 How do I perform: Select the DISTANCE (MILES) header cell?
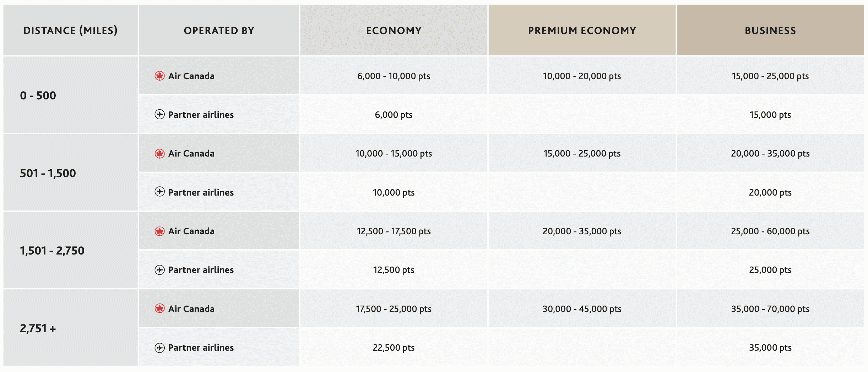[70, 31]
